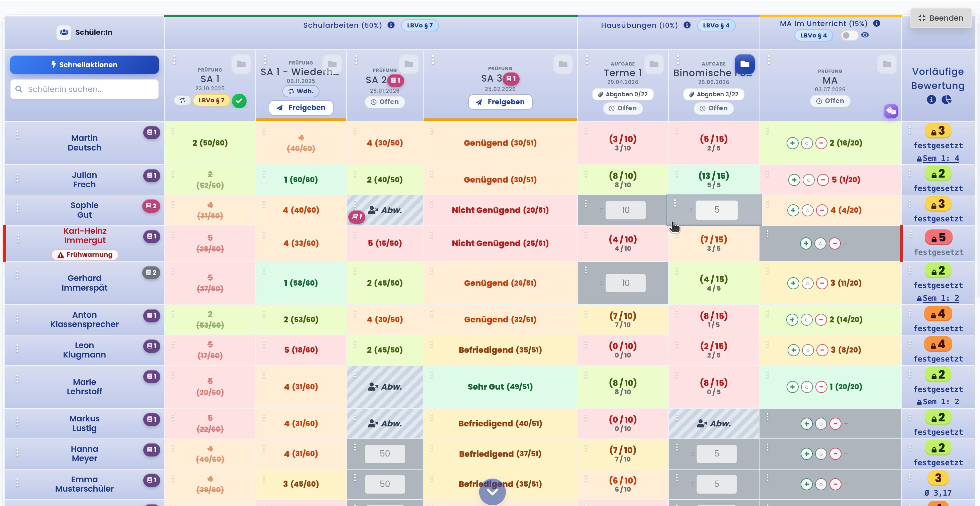Open the folder icon for SA 3
Viewport: 980px width, 506px height.
[x=563, y=64]
